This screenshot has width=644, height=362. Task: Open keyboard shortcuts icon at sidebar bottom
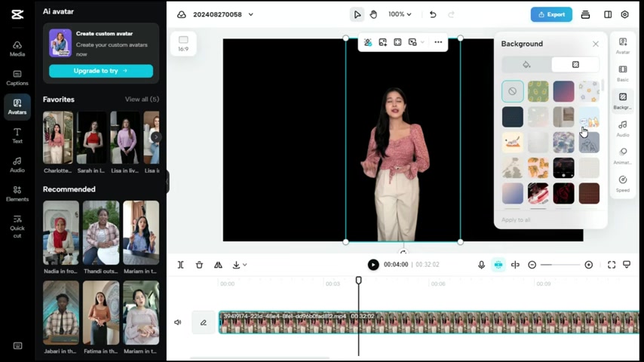[x=17, y=345]
